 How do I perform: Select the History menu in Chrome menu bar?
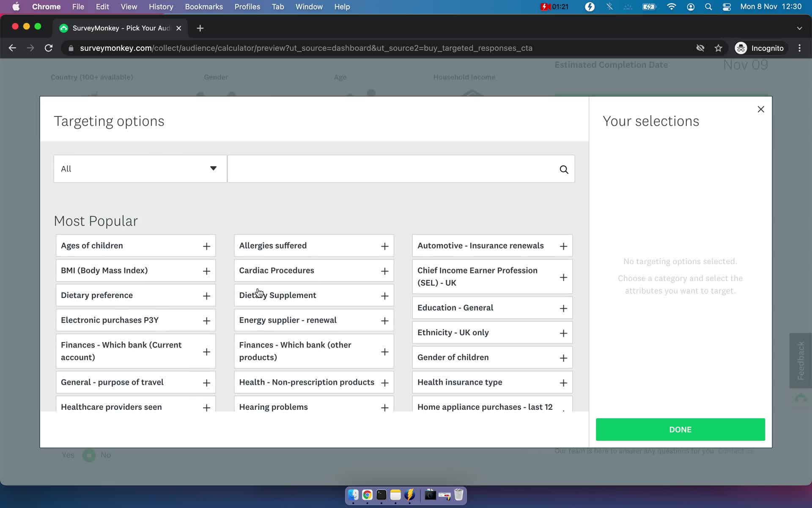[161, 6]
